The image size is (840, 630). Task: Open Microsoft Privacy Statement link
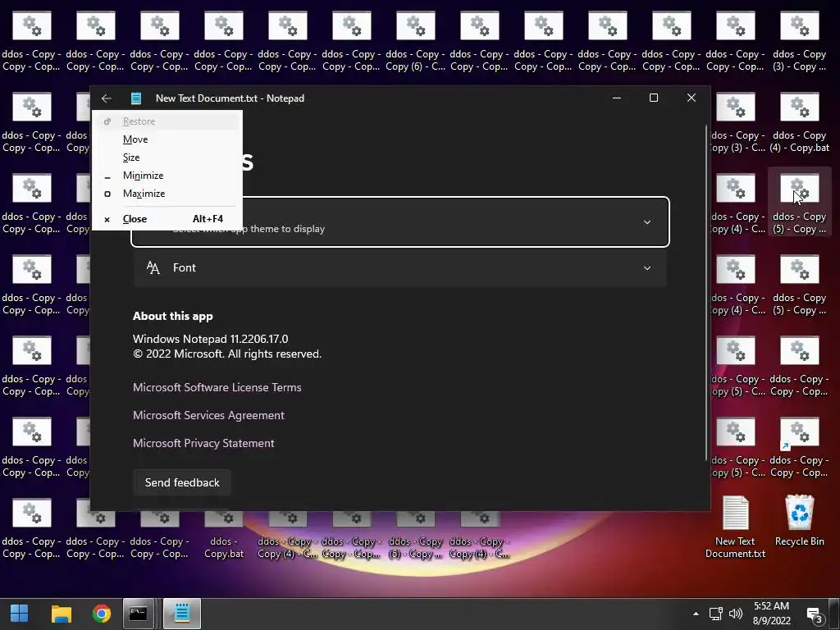click(203, 443)
